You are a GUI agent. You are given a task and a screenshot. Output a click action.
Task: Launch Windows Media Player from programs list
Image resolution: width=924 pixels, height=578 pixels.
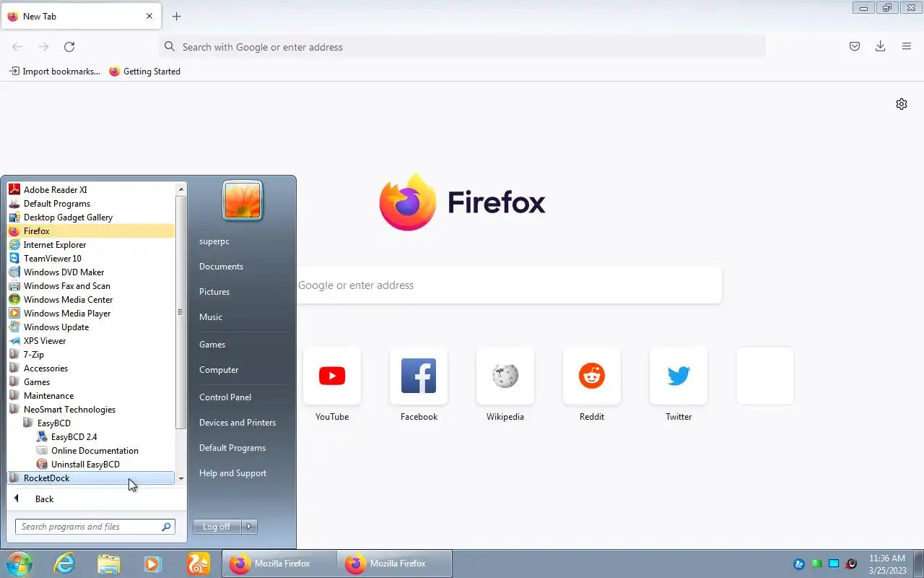click(x=91, y=314)
